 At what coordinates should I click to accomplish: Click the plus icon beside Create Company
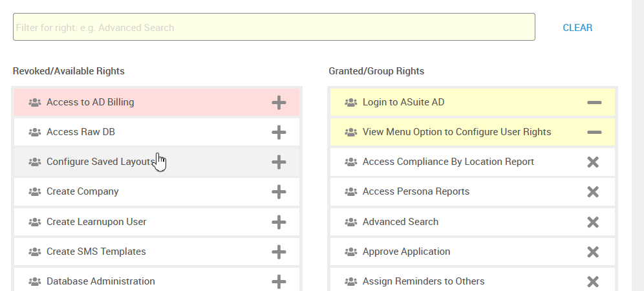(279, 191)
